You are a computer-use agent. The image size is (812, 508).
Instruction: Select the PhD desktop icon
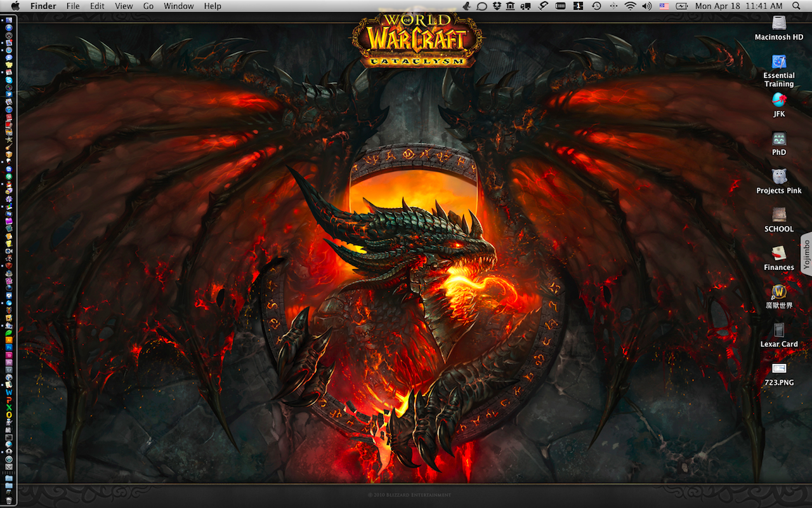779,139
